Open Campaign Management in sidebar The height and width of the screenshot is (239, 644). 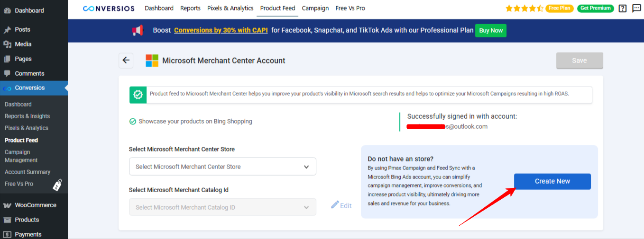tap(21, 156)
